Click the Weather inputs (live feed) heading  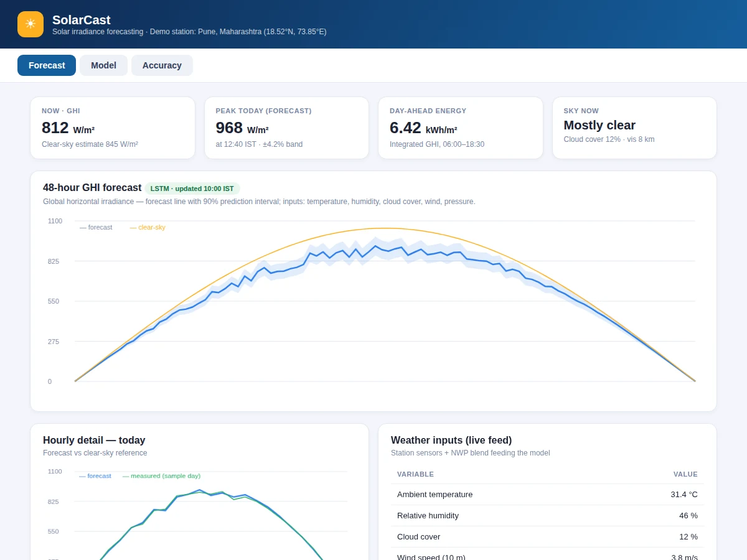pyautogui.click(x=451, y=441)
